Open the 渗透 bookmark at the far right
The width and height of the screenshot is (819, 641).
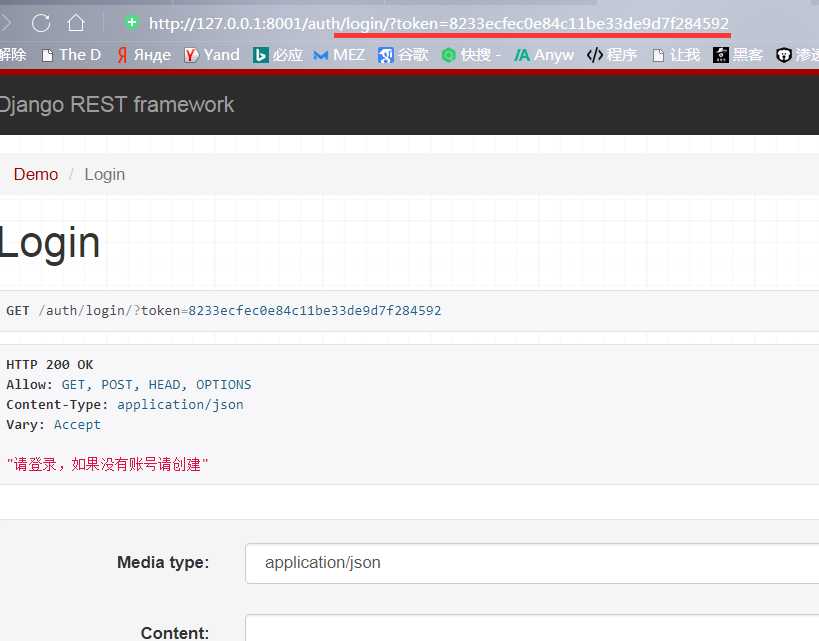pyautogui.click(x=797, y=55)
